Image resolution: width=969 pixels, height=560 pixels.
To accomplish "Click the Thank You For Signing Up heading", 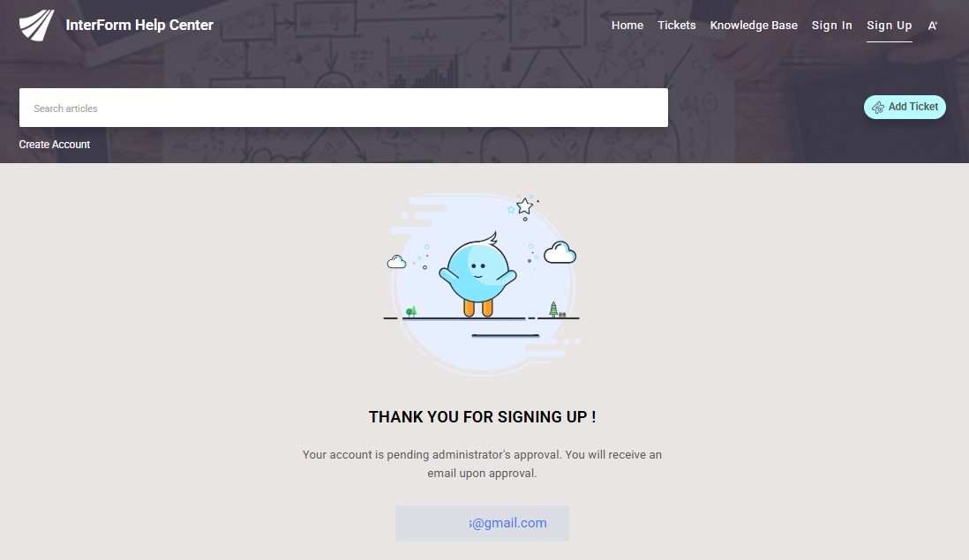I will tap(482, 417).
